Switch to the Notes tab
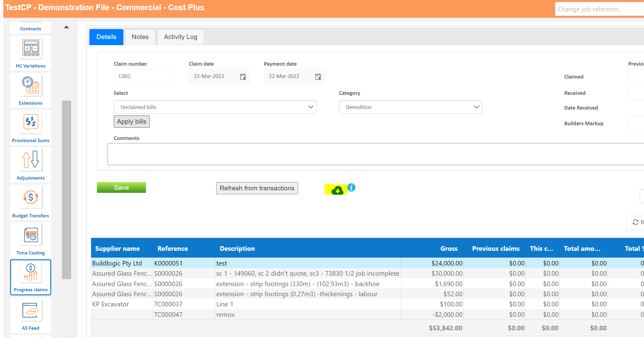 pos(140,37)
